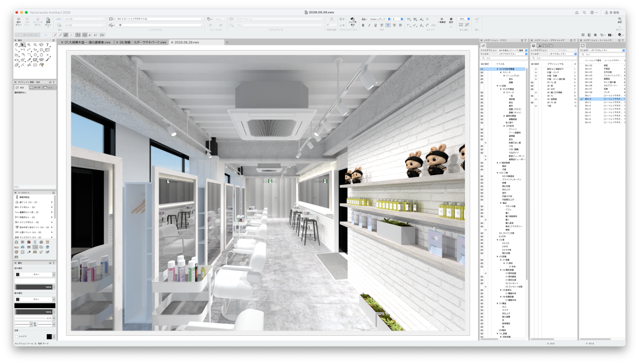
Task: Open the データ data tab in Object Info
Action: [x=36, y=88]
